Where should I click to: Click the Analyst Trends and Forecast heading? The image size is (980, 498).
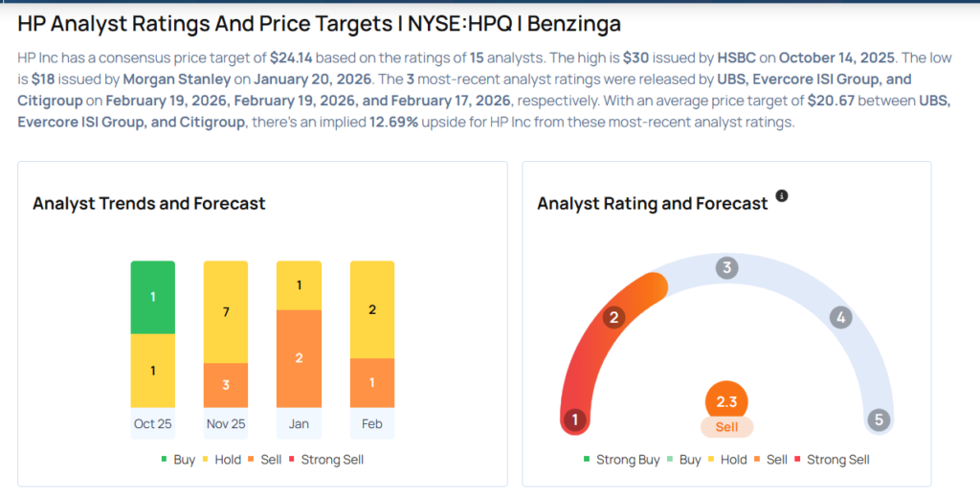[149, 203]
